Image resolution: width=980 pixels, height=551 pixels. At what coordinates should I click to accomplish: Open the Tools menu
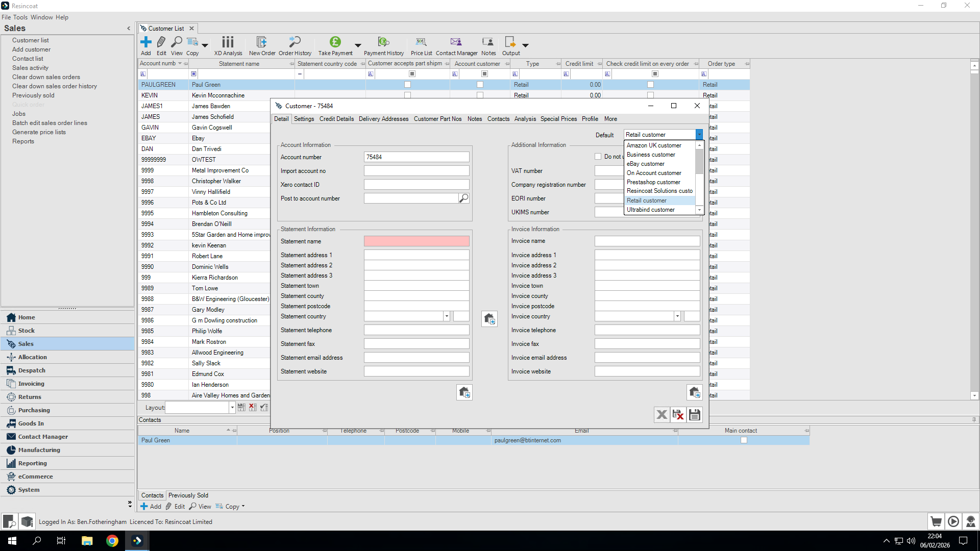20,17
